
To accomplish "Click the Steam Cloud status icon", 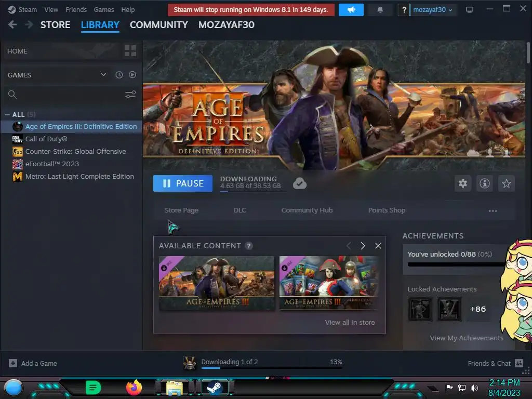I will pyautogui.click(x=300, y=183).
